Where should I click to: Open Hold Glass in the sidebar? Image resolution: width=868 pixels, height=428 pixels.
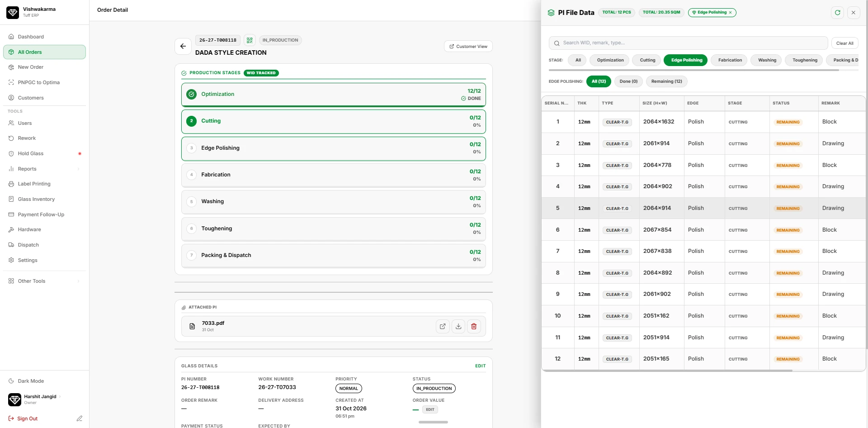44,153
